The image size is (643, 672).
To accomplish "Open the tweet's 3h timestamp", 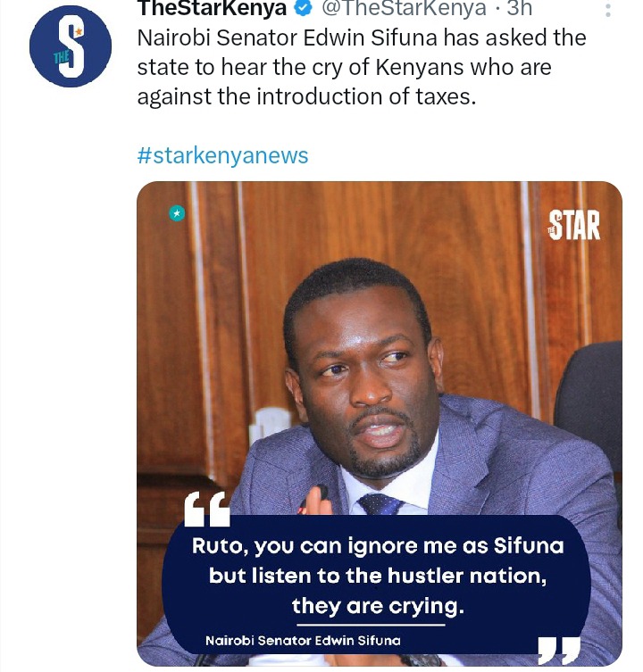I will tap(520, 8).
